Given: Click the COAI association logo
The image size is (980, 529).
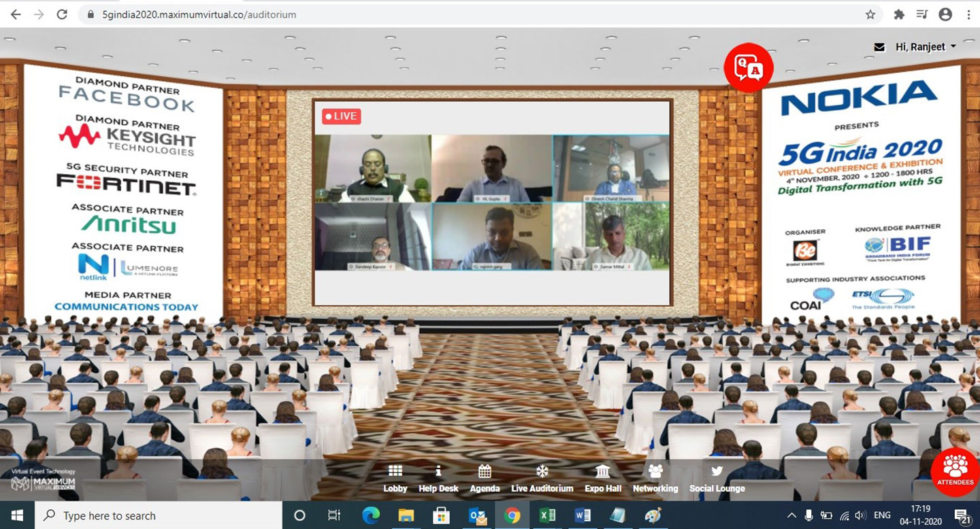Looking at the screenshot, I should pos(812,298).
